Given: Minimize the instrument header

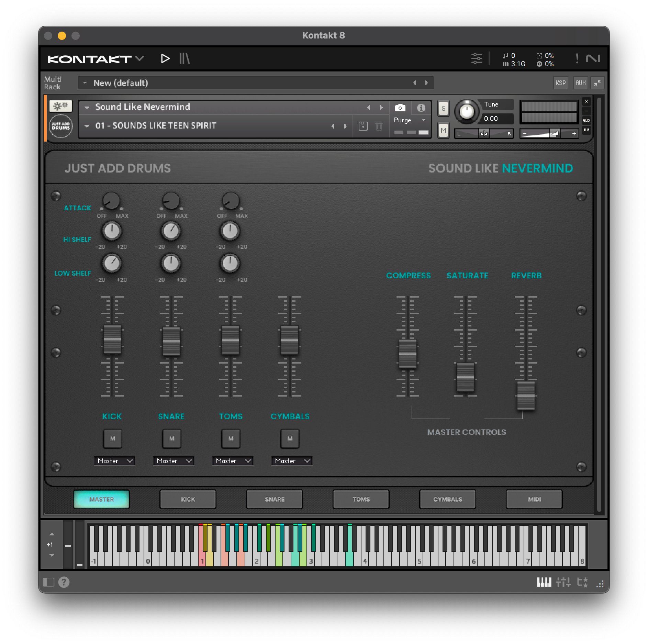Looking at the screenshot, I should tap(586, 111).
